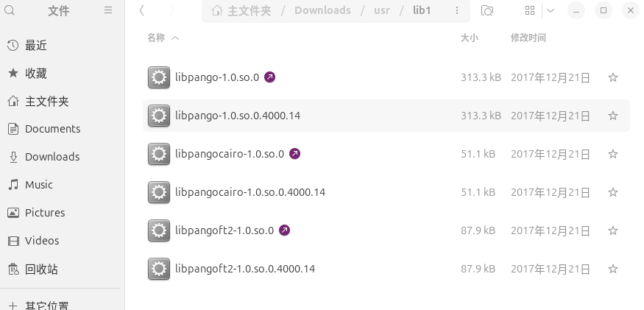Image resolution: width=644 pixels, height=310 pixels.
Task: Expand the view options dropdown arrow
Action: (551, 11)
